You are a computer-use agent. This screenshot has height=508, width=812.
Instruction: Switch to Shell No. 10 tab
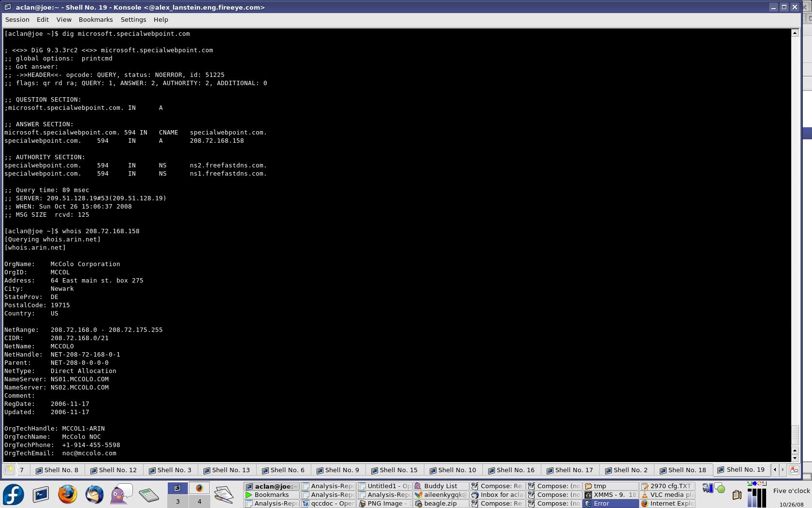(453, 470)
